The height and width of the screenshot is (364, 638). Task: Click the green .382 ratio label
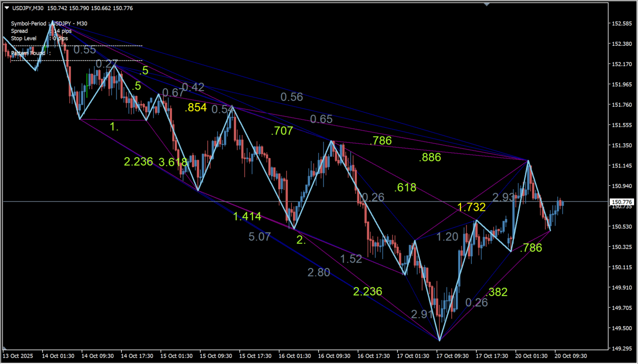[x=496, y=293]
